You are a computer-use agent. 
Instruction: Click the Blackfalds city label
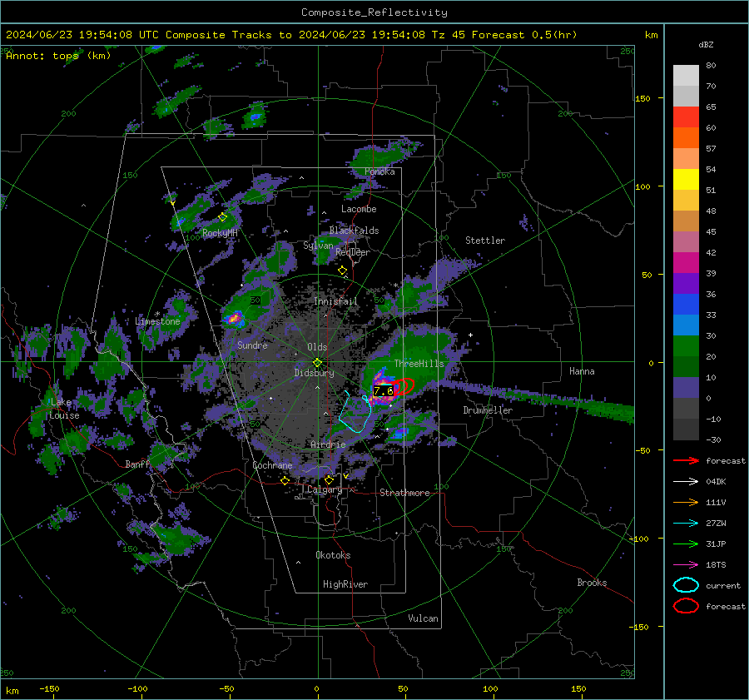354,231
